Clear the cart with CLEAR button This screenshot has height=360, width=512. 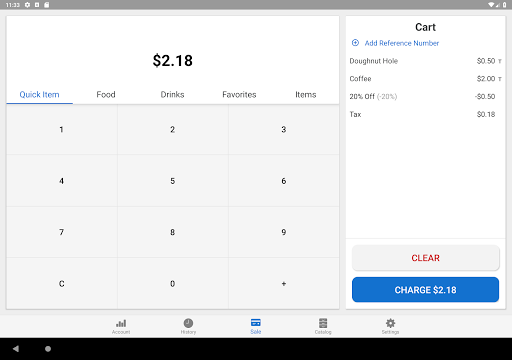(x=426, y=258)
